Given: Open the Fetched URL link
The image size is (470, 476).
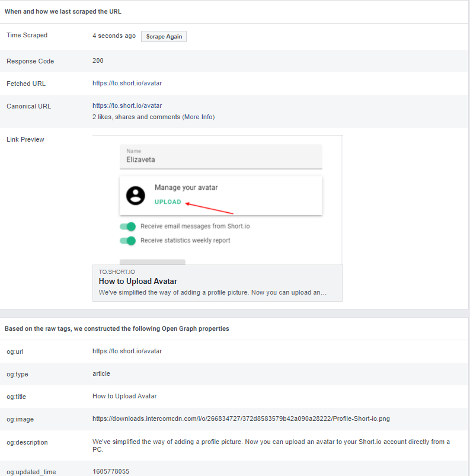Looking at the screenshot, I should click(127, 83).
